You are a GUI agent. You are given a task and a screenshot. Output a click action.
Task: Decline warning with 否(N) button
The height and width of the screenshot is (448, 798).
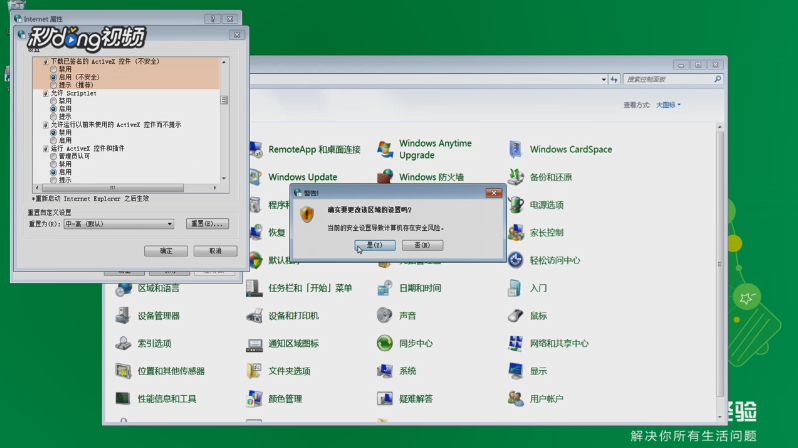coord(422,245)
